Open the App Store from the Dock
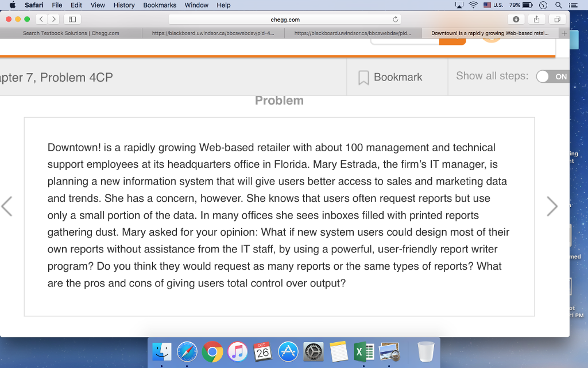 click(x=288, y=352)
